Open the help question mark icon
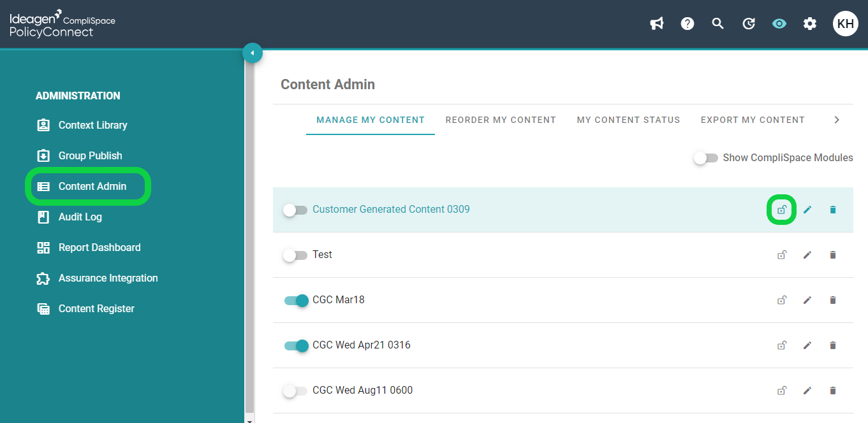The height and width of the screenshot is (423, 868). point(688,24)
